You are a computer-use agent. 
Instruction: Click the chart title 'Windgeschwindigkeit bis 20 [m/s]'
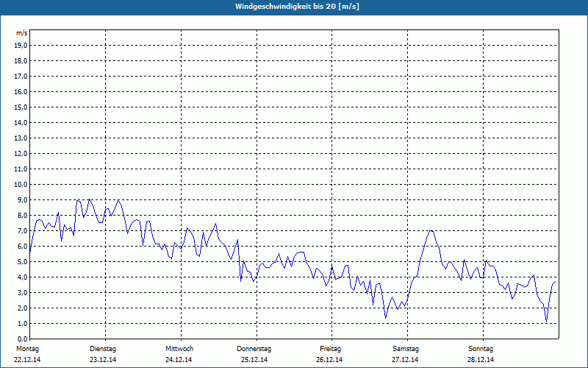(297, 7)
